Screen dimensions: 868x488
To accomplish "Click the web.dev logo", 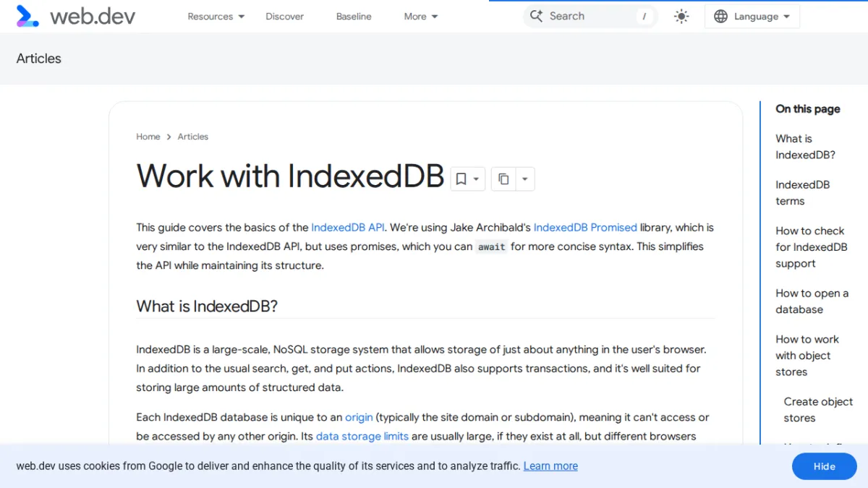I will tap(76, 16).
